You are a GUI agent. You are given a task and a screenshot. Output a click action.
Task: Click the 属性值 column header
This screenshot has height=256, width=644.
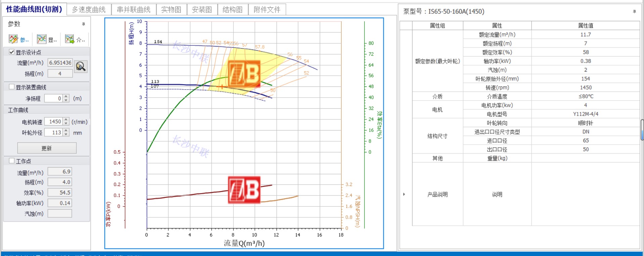(x=586, y=26)
